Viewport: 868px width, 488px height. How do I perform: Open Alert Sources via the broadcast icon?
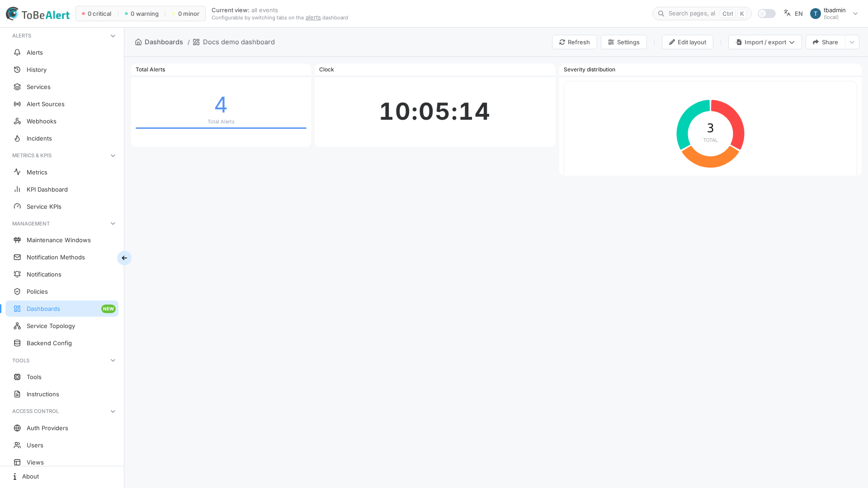pyautogui.click(x=17, y=104)
